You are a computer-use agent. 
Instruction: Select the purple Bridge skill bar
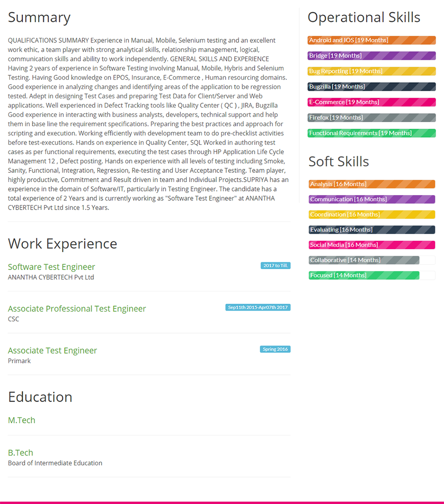[371, 56]
